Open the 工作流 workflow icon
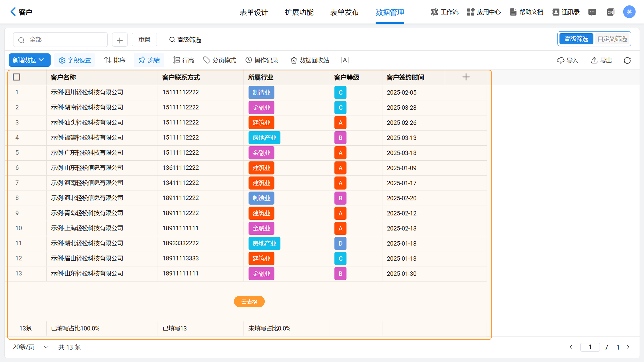644x362 pixels. click(x=434, y=12)
